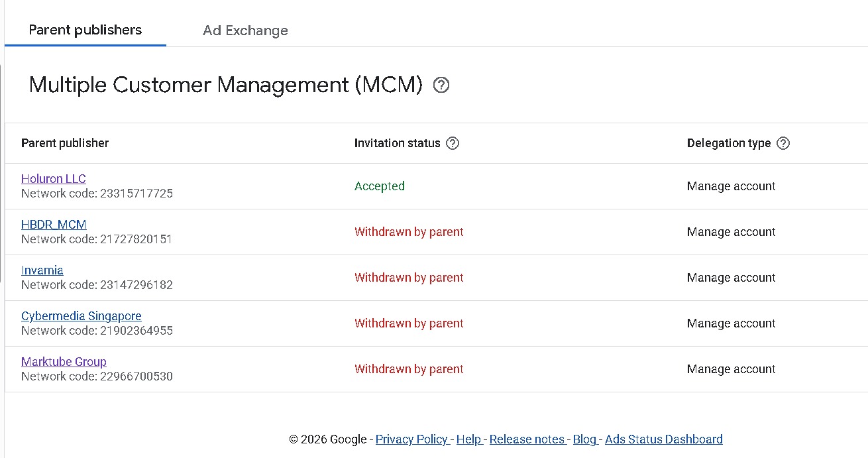This screenshot has height=458, width=868.
Task: Open the Holuron LLC publisher link
Action: click(x=54, y=179)
